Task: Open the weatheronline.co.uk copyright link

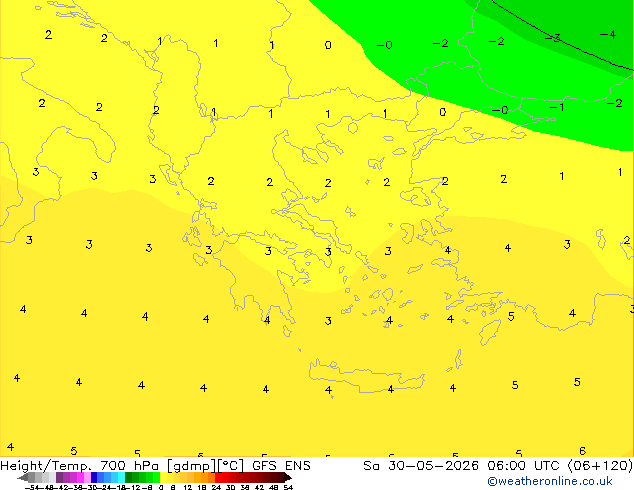Action: (x=550, y=481)
